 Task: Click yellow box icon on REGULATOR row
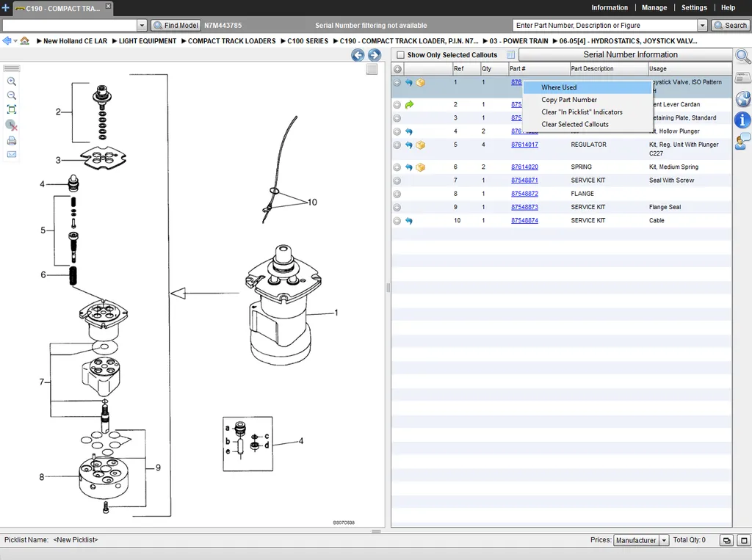pos(421,145)
